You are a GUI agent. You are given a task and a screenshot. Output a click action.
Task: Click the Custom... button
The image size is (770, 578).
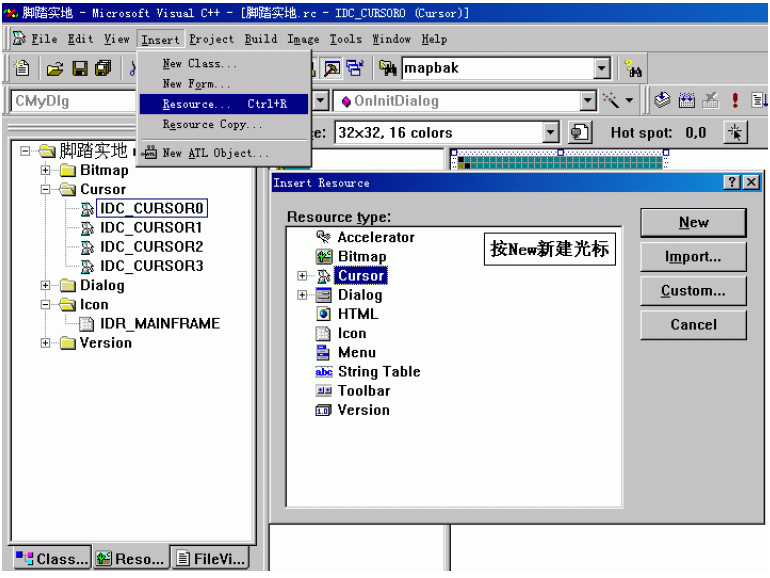coord(693,291)
